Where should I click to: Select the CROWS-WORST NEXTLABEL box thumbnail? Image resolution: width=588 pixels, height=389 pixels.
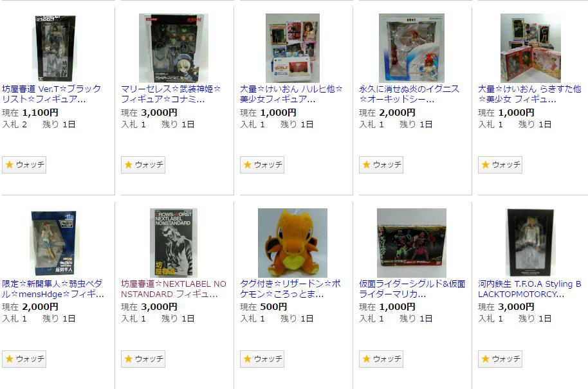click(173, 243)
